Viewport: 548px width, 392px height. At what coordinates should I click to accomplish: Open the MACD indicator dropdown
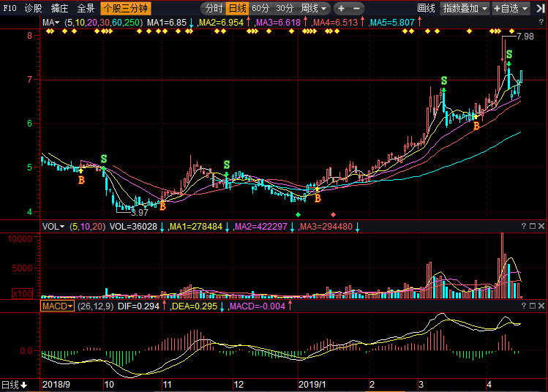click(57, 306)
